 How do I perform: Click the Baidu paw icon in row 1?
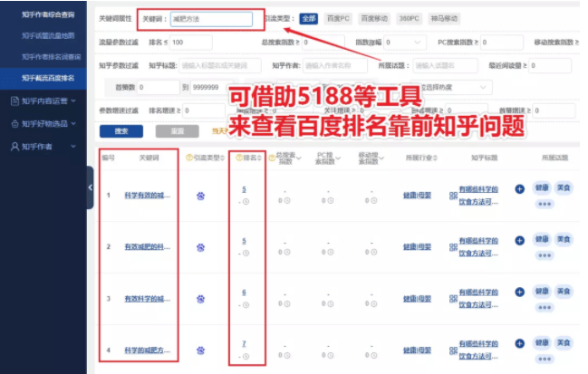click(200, 196)
